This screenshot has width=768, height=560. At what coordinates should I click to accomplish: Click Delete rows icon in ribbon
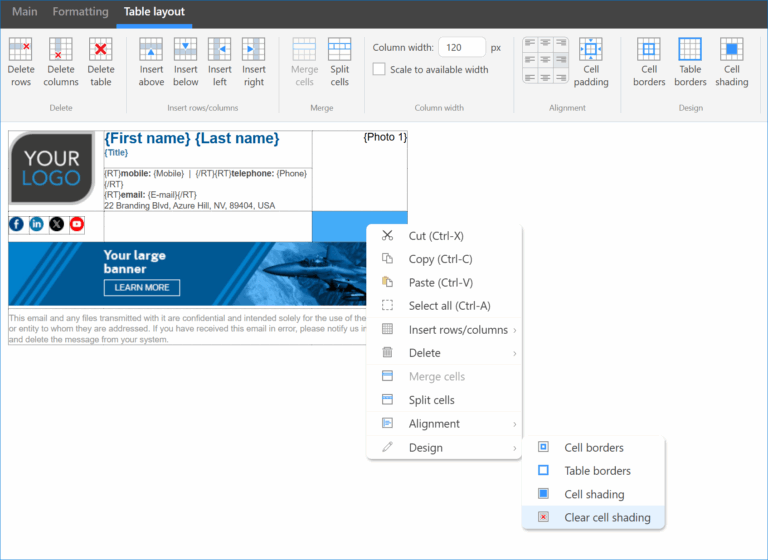click(x=21, y=62)
